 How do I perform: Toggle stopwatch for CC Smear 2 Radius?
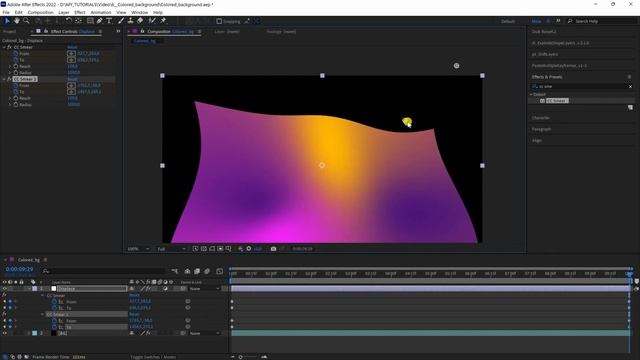(x=16, y=104)
